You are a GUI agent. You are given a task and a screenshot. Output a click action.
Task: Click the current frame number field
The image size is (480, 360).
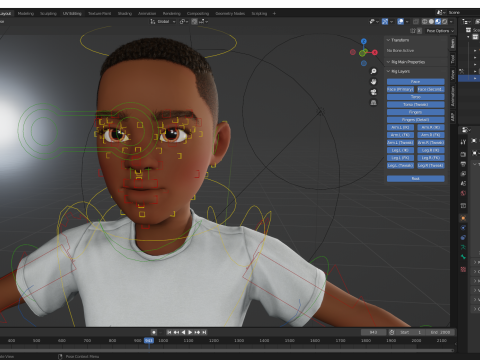(374, 332)
